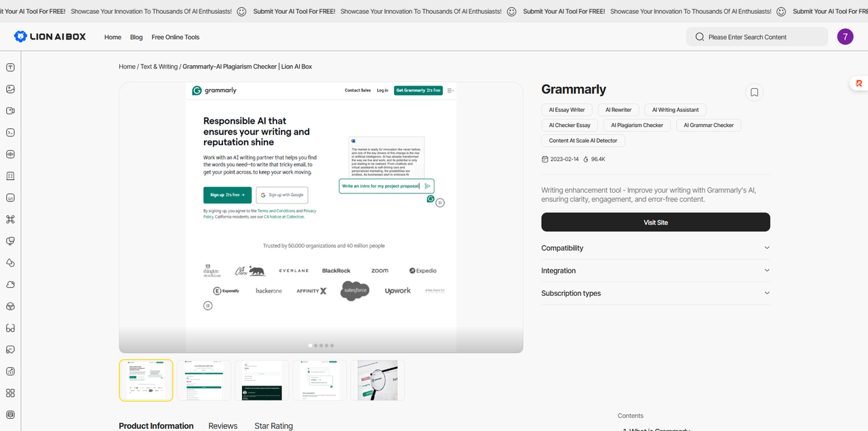Open Blog in the top navigation

point(136,37)
